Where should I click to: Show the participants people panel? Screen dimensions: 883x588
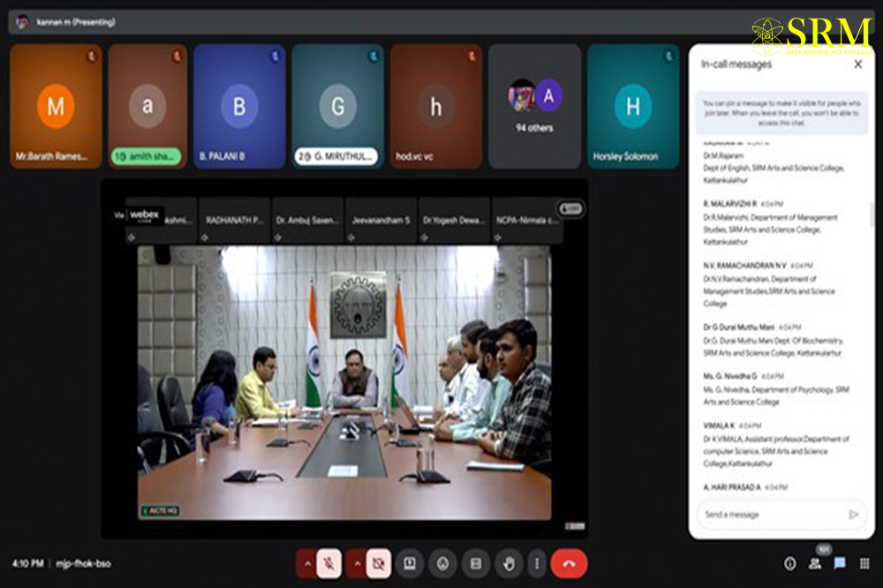pyautogui.click(x=814, y=563)
